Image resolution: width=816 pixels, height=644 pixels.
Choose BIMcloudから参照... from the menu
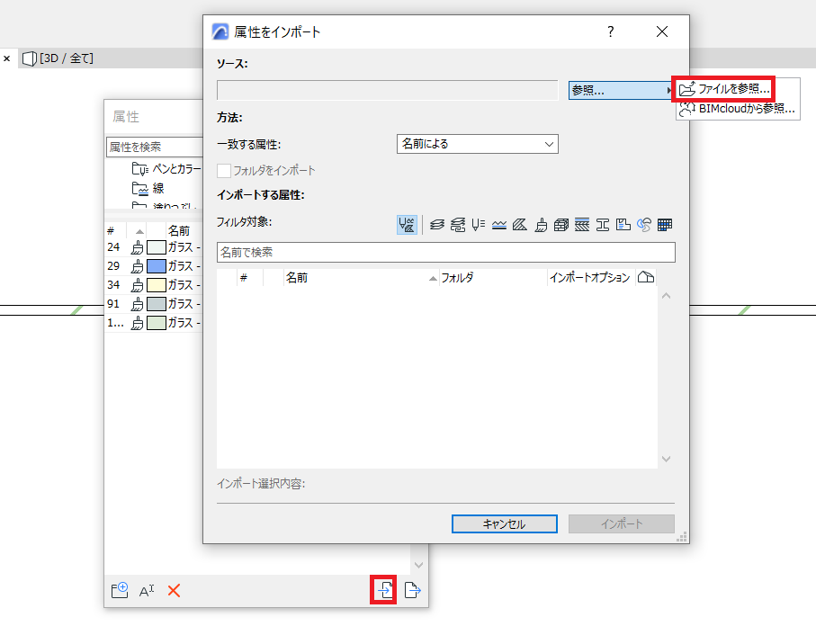738,109
